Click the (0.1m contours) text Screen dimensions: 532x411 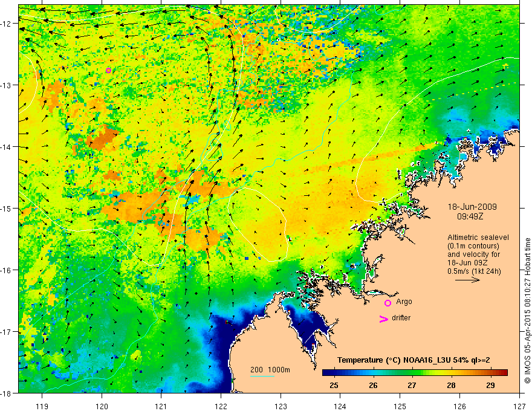tap(473, 246)
